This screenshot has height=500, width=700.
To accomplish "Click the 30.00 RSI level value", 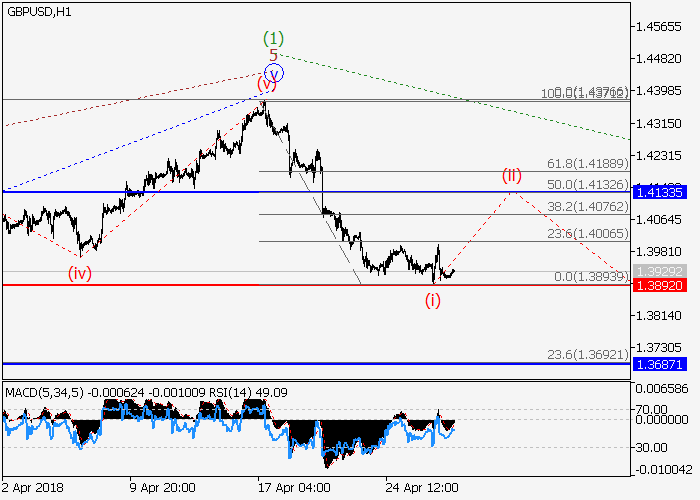I will tap(652, 447).
